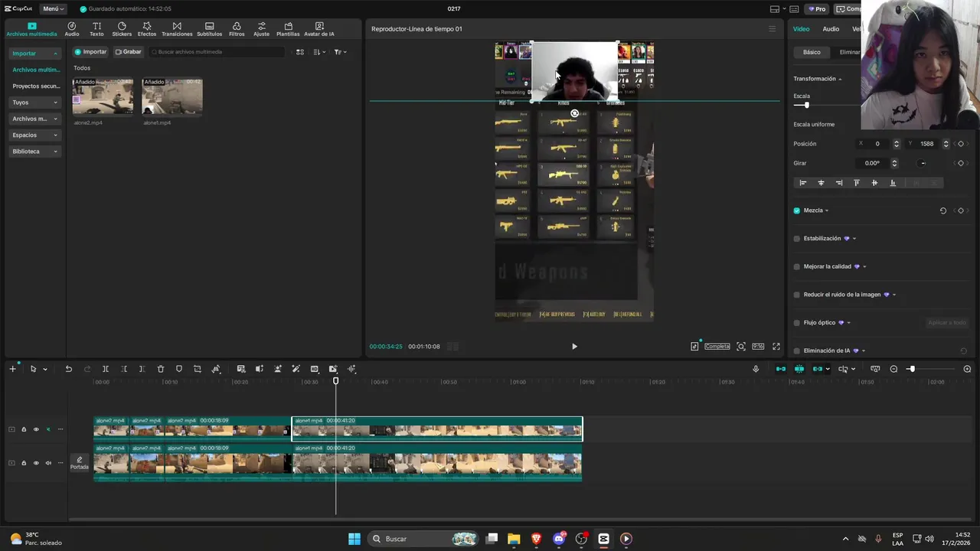
Task: Delete the selected clip with trash icon
Action: [x=161, y=369]
